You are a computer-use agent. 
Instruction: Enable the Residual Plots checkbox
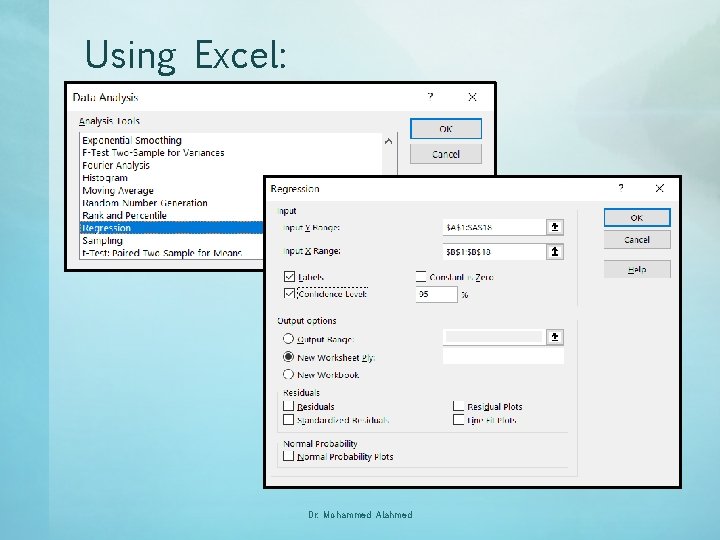coord(458,406)
